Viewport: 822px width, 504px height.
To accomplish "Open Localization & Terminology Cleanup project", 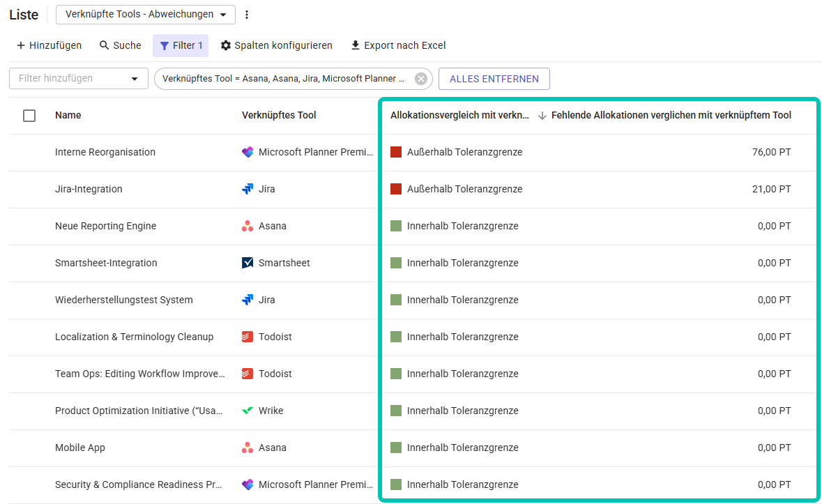I will click(x=134, y=337).
